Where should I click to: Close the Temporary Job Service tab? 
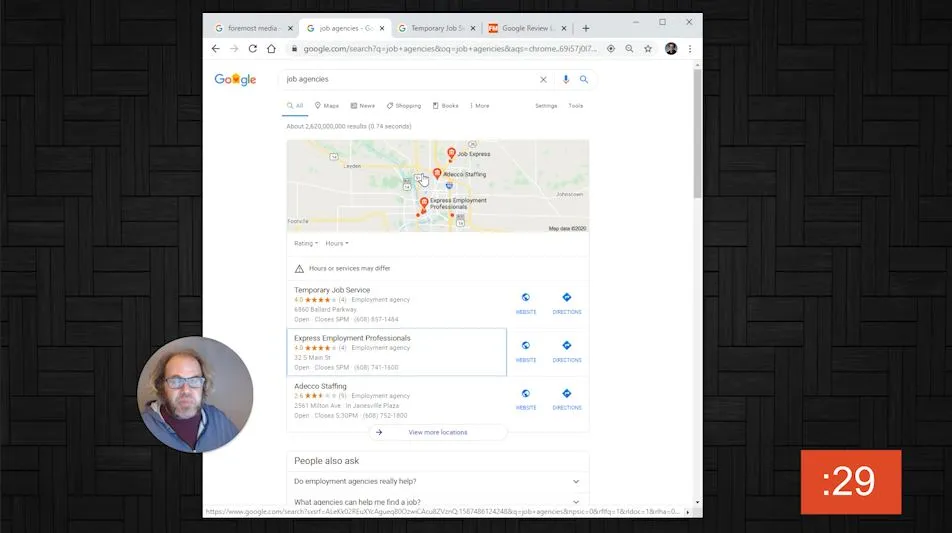tap(473, 28)
